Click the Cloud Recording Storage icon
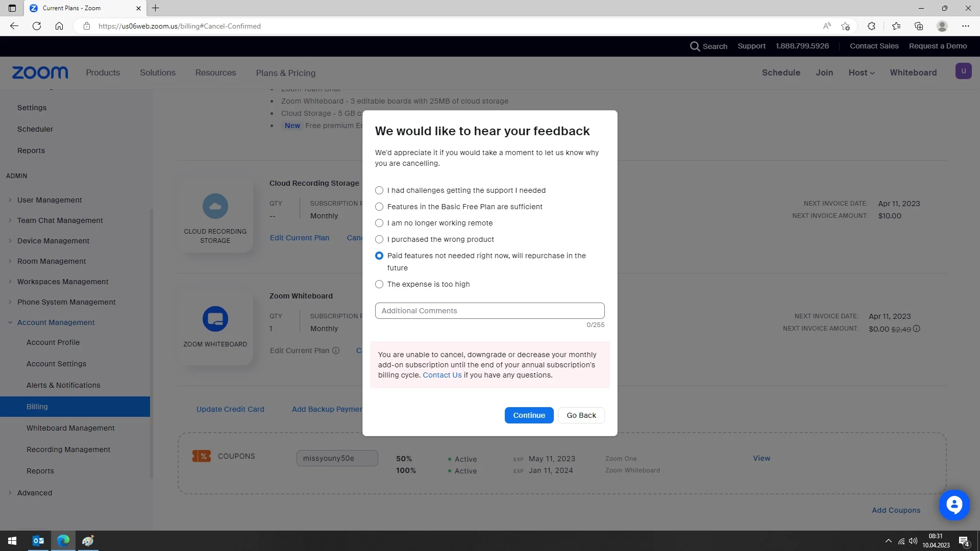980x551 pixels. coord(215,207)
